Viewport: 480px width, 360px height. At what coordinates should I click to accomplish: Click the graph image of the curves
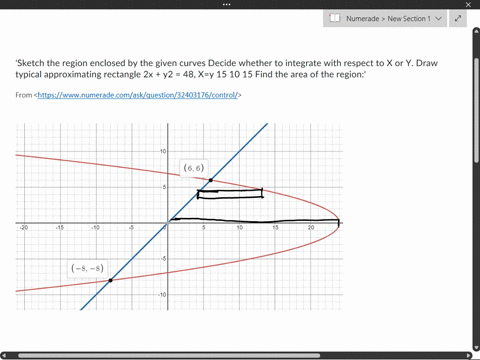(179, 217)
